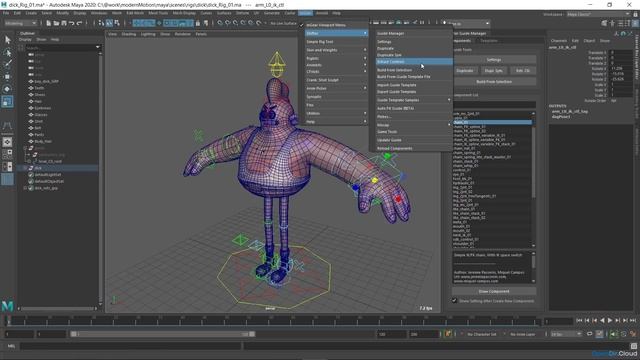This screenshot has height=360, width=640.
Task: Toggle visibility icon beside Teeth in Outliner
Action: pos(31,88)
